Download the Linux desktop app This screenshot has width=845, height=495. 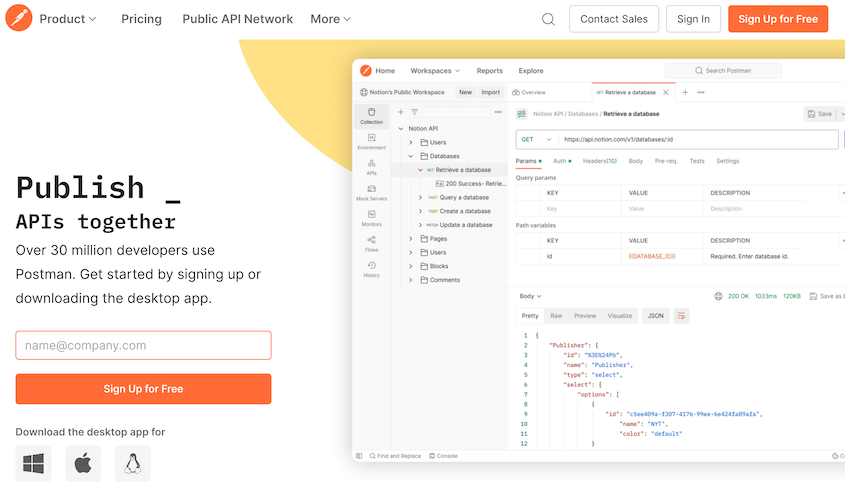[x=133, y=463]
